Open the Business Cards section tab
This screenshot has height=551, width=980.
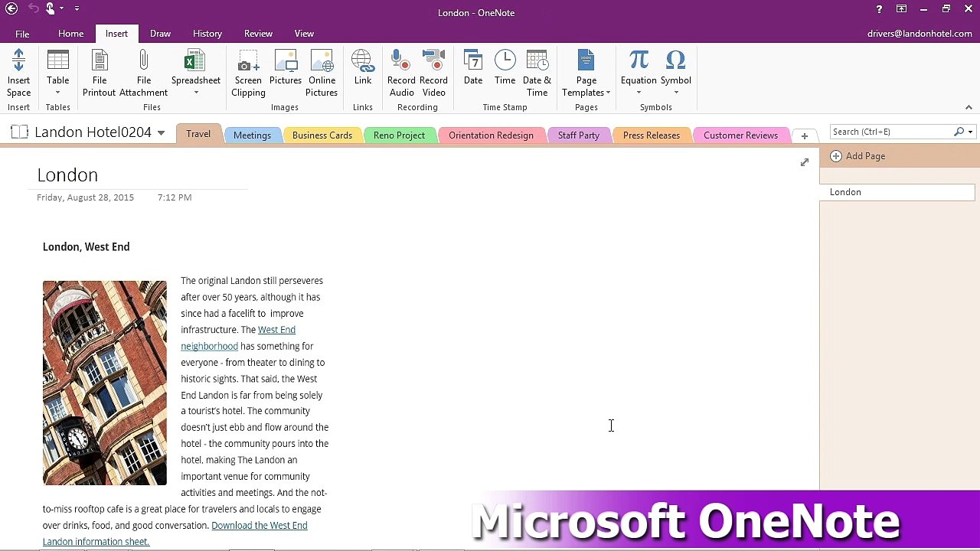tap(322, 135)
